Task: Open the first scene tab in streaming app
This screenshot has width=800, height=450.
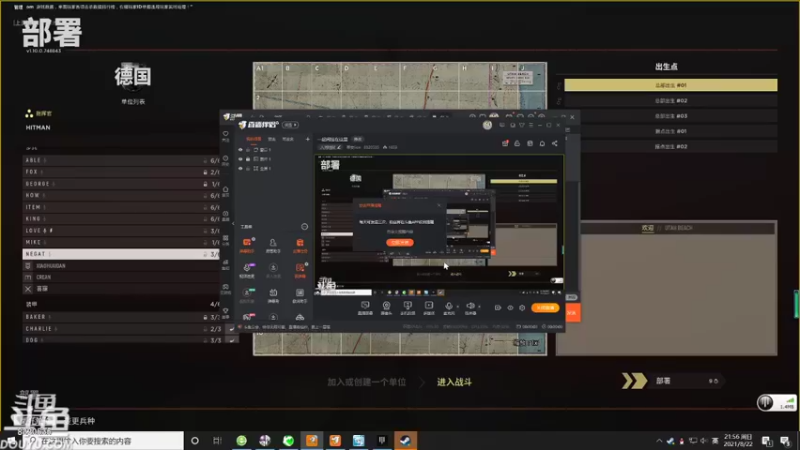Action: [254, 139]
